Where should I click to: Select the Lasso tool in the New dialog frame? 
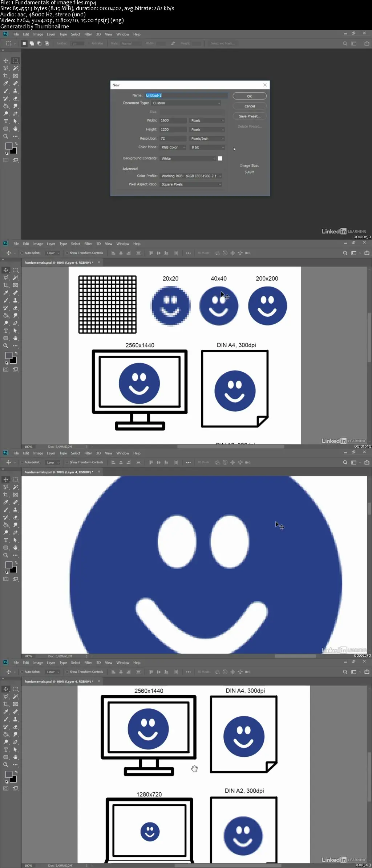[x=6, y=68]
